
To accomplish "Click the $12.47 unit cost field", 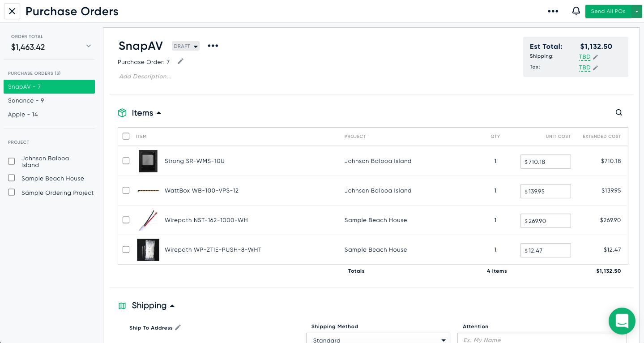I will click(x=546, y=250).
